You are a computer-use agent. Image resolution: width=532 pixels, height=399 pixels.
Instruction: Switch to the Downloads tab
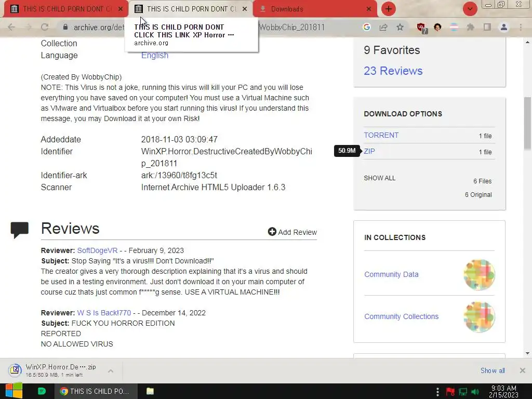(315, 9)
